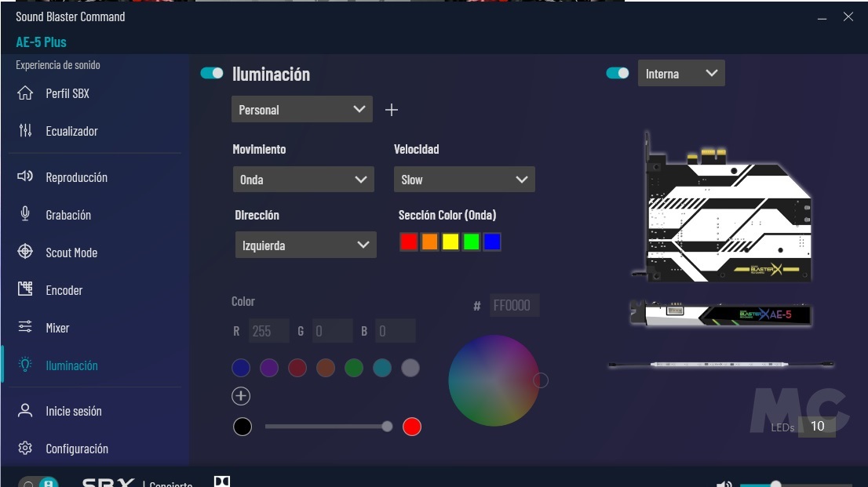The height and width of the screenshot is (487, 868).
Task: Click the Scout Mode crosshair icon
Action: pyautogui.click(x=25, y=252)
